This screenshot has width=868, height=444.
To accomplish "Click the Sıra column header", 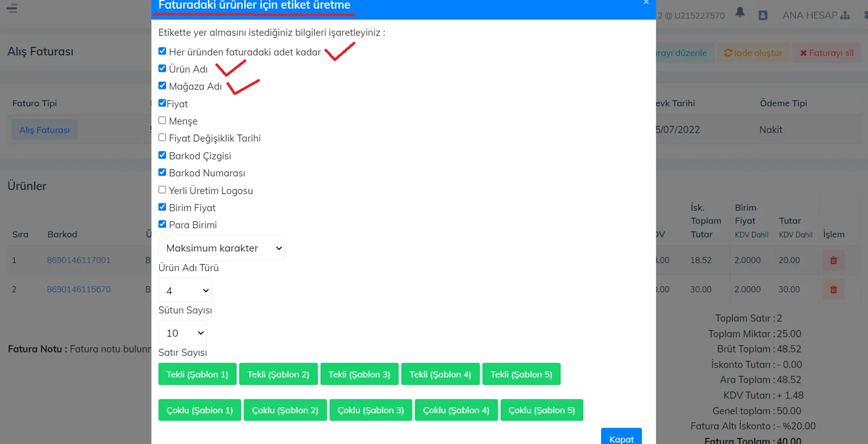I will tap(20, 234).
